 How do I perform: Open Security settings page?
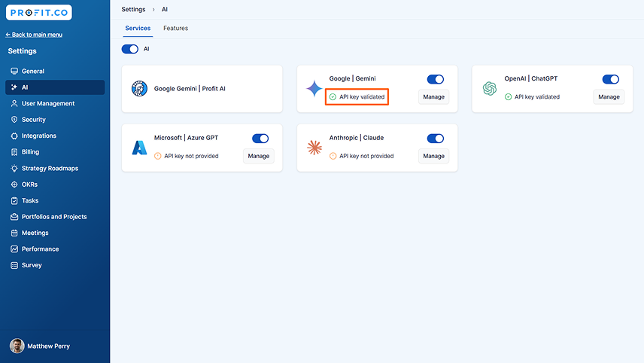tap(55, 120)
